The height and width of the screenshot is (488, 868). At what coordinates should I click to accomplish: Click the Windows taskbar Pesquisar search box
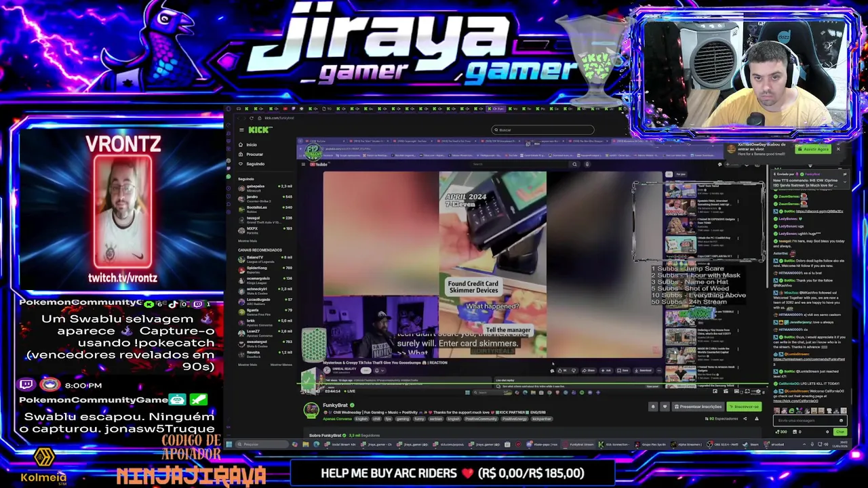260,445
